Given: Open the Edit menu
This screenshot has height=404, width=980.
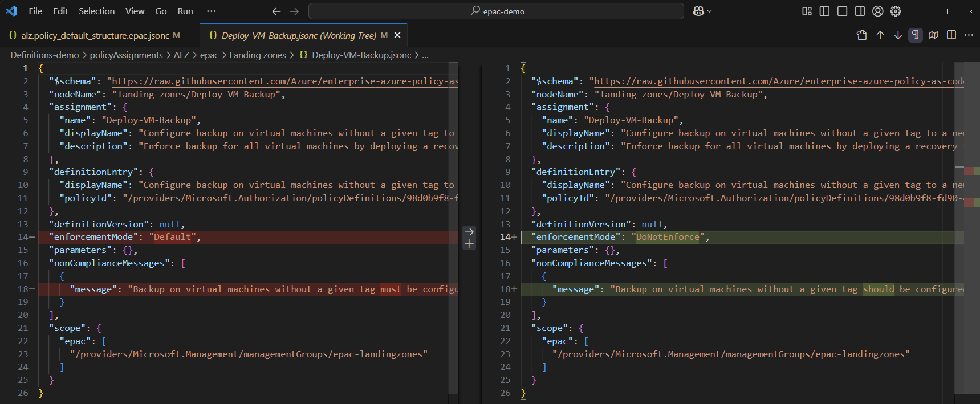Looking at the screenshot, I should click(x=60, y=11).
